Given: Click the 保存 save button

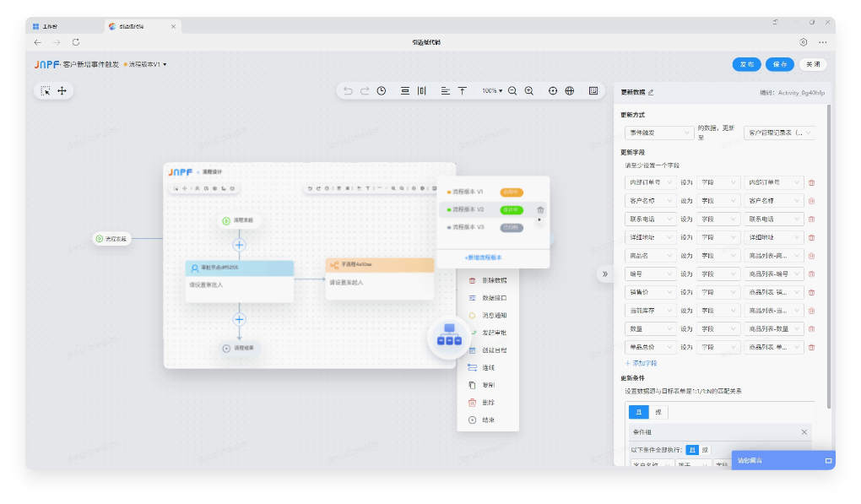Looking at the screenshot, I should pos(780,64).
